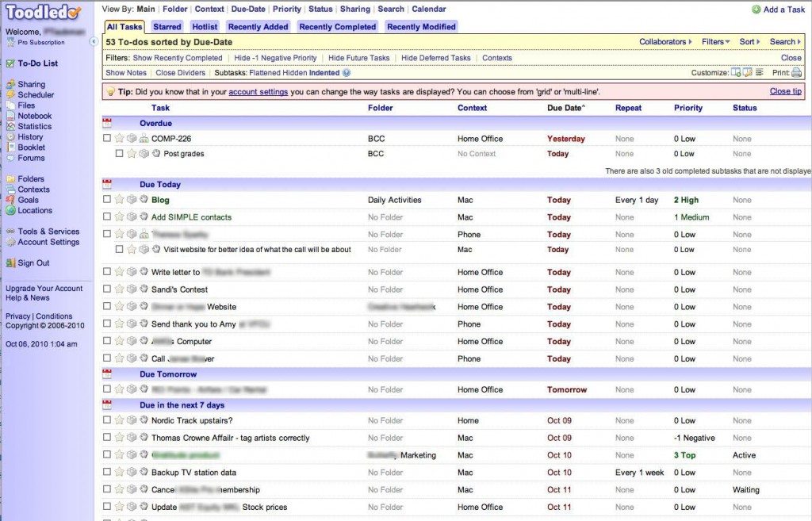Image resolution: width=812 pixels, height=521 pixels.
Task: Click 'Daily Activities' folder of Blog task
Action: pos(395,200)
